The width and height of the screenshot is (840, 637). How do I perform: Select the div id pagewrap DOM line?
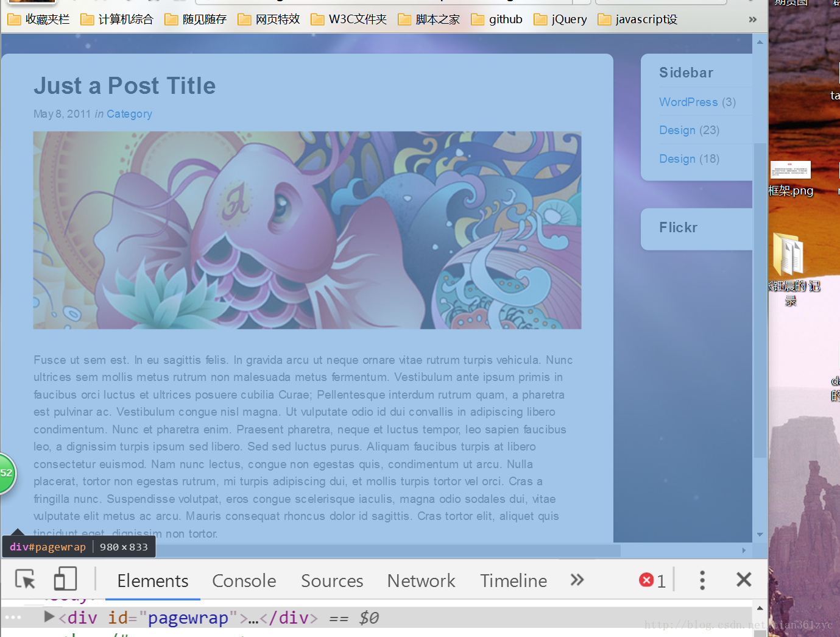tap(376, 617)
